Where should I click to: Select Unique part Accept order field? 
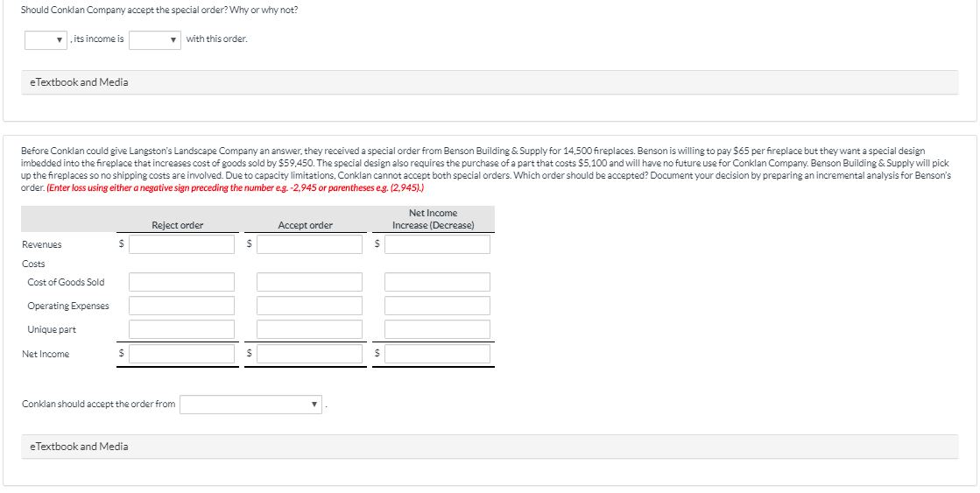coord(309,329)
